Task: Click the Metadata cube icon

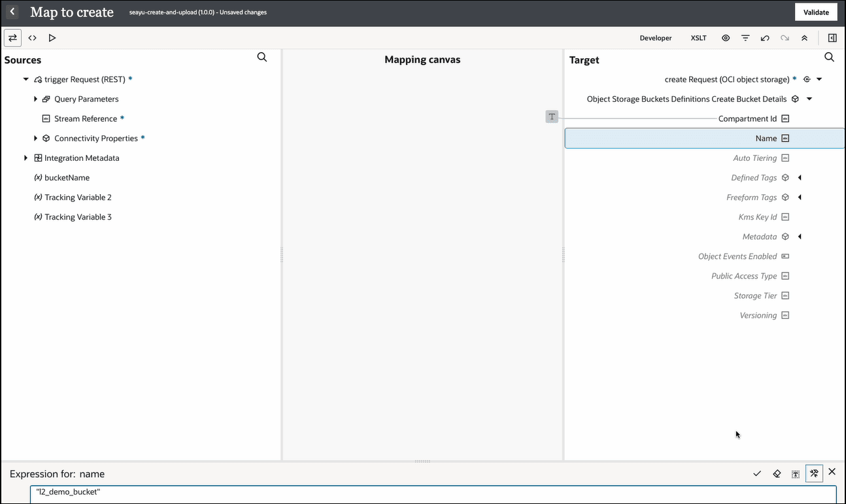Action: pos(786,237)
